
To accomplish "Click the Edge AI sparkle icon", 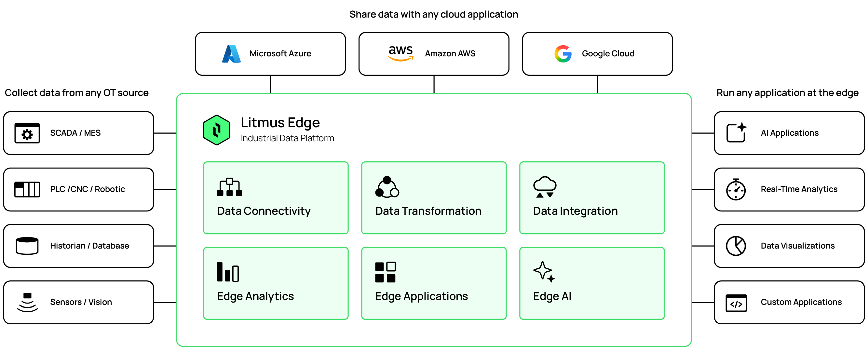I will 544,272.
